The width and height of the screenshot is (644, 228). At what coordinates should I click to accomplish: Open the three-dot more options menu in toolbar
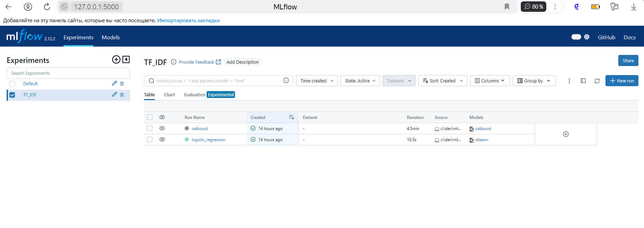(x=569, y=81)
